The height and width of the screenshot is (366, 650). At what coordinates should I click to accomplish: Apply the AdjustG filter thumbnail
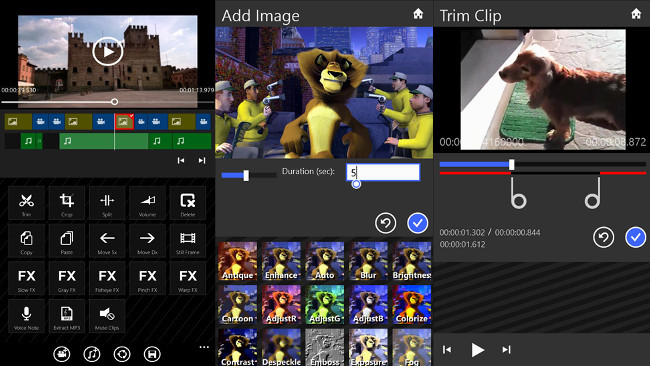(325, 305)
